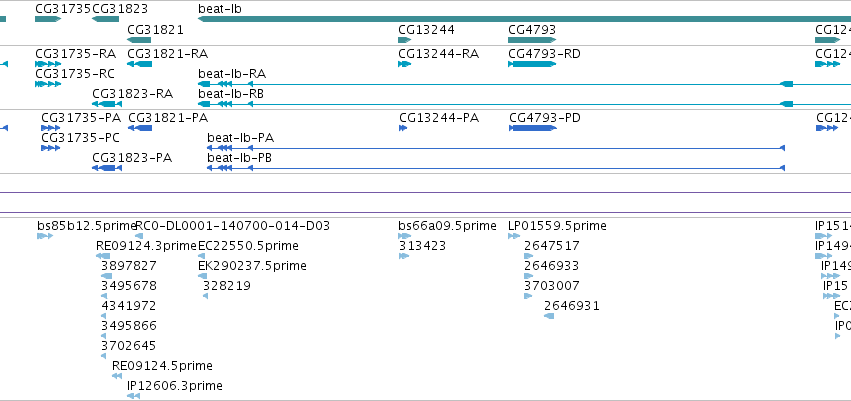Select the bs66a09.5prime EST glyph
This screenshot has width=851, height=401.
pos(404,236)
